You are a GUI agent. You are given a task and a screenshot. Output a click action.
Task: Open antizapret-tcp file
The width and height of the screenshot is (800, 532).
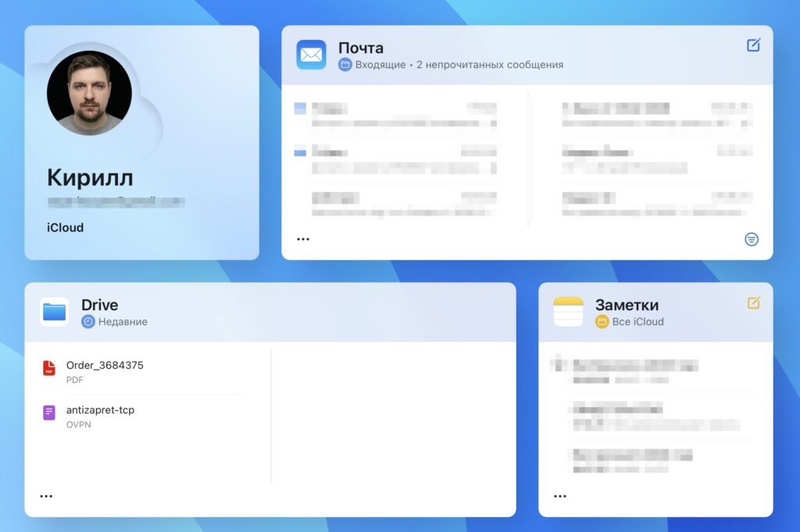point(101,410)
